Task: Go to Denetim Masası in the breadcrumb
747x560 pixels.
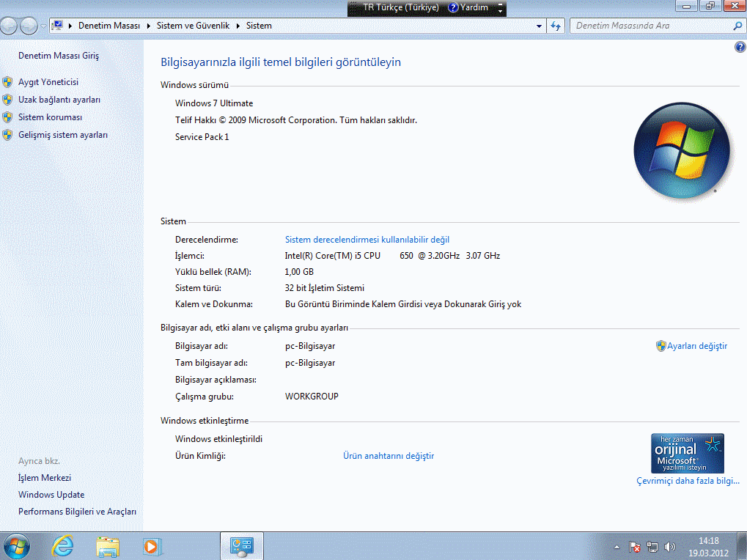Action: (109, 26)
